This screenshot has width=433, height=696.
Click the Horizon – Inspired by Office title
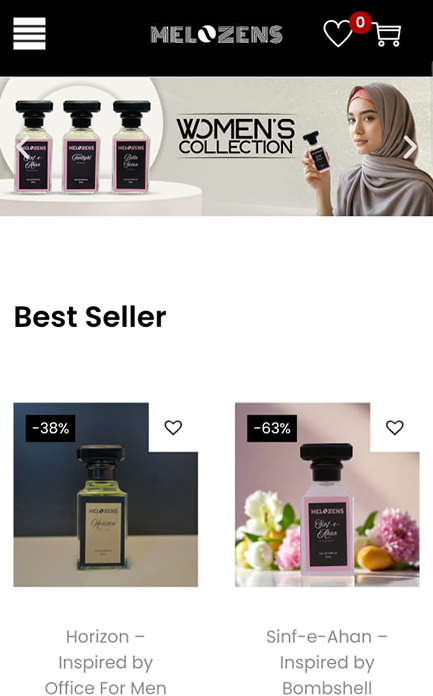pyautogui.click(x=106, y=662)
